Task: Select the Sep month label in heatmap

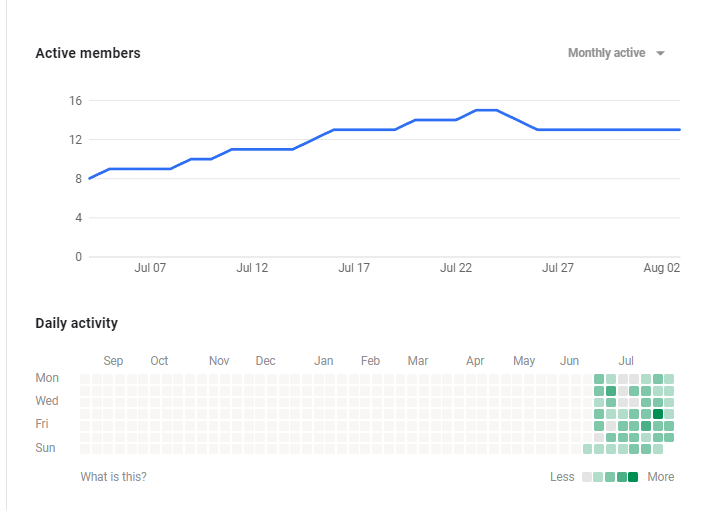Action: (x=113, y=361)
